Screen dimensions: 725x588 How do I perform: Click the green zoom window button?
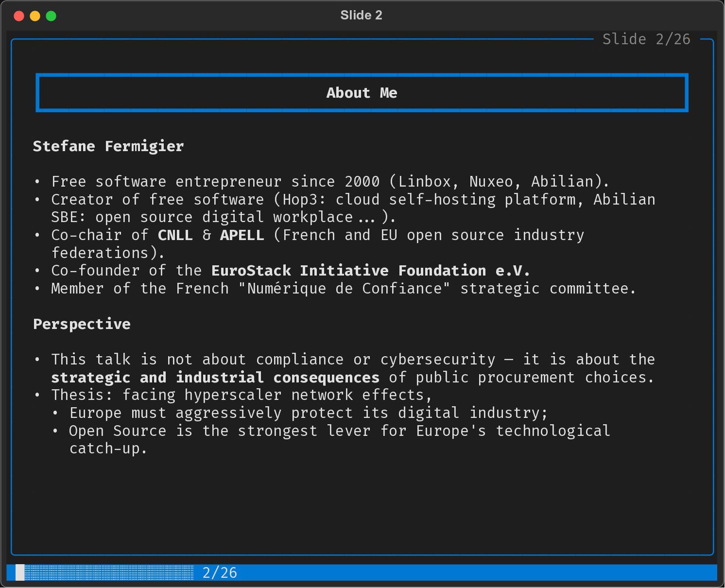click(51, 16)
